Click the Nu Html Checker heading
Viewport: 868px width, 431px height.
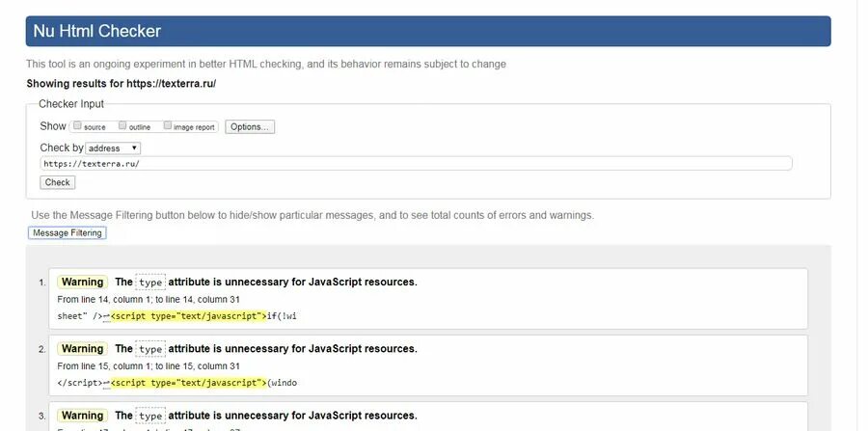[96, 31]
